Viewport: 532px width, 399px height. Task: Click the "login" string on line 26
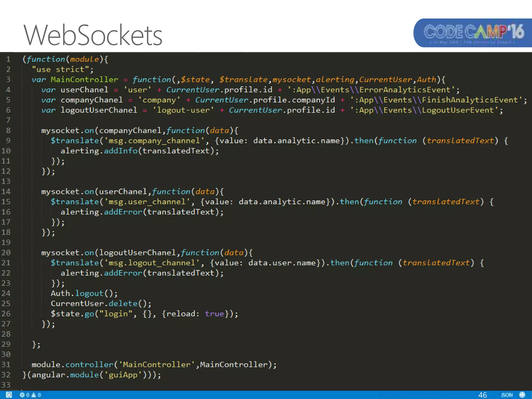click(x=116, y=314)
